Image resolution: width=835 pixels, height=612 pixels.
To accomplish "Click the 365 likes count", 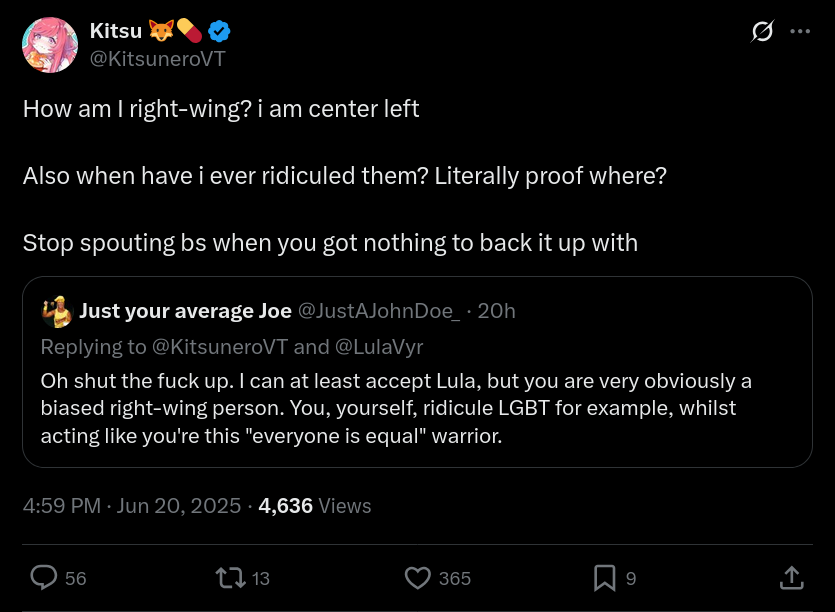I will (455, 578).
